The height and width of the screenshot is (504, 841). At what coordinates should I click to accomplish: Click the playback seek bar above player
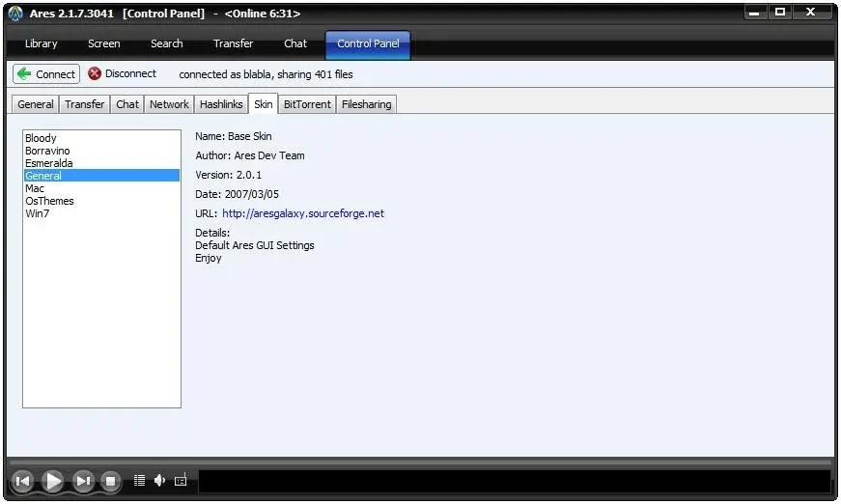pos(421,462)
